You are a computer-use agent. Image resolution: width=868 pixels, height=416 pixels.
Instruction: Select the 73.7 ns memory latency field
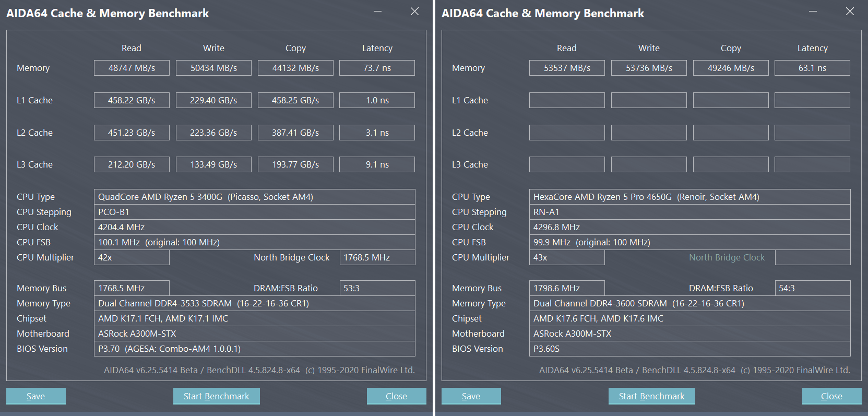[377, 68]
